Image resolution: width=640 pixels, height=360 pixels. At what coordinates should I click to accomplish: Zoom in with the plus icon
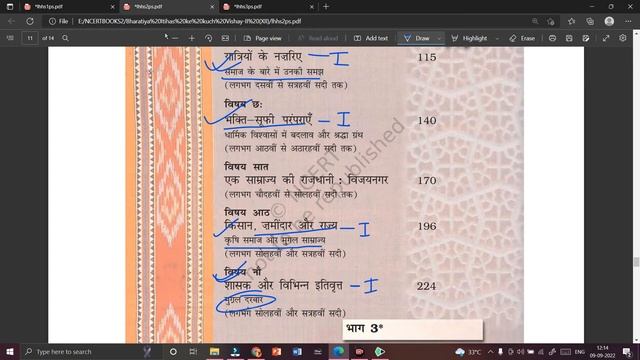(191, 38)
